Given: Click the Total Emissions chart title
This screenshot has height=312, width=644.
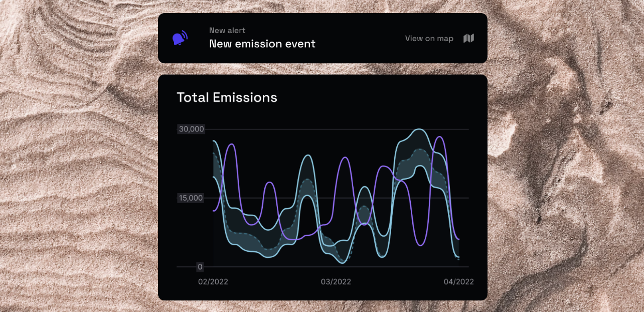Looking at the screenshot, I should click(227, 97).
